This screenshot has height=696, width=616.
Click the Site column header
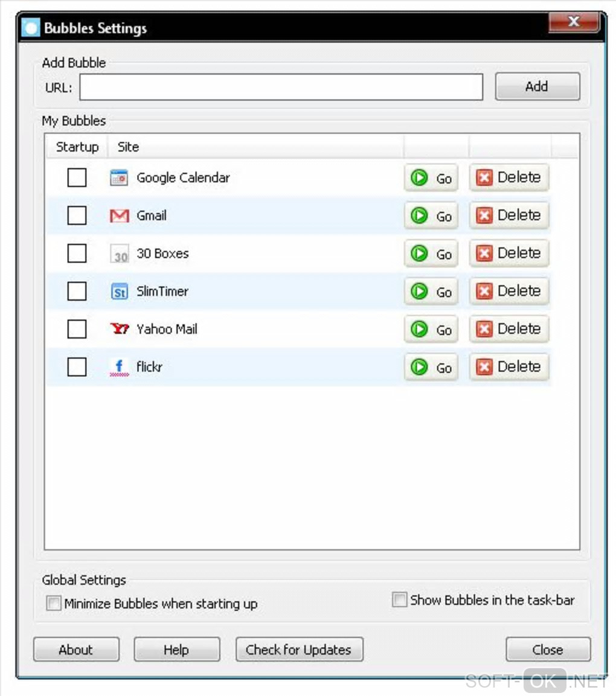[255, 147]
